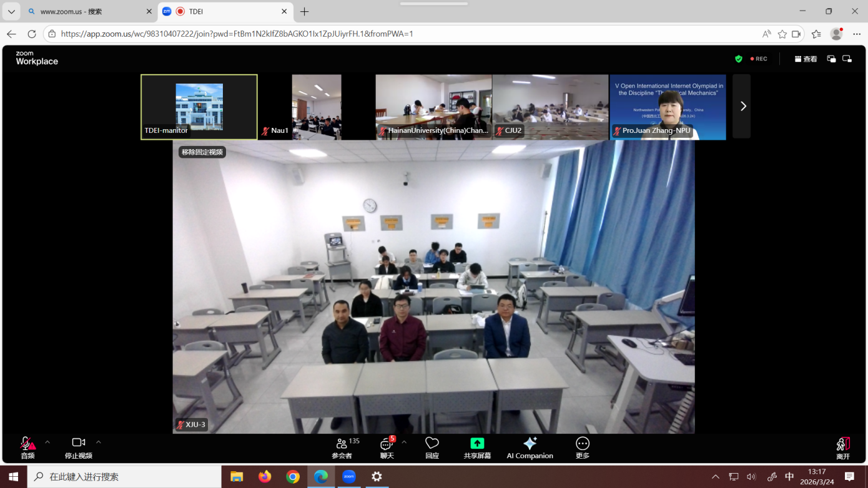This screenshot has height=488, width=868.
Task: Switch to the www.zoom.us browser tab
Action: pos(87,11)
